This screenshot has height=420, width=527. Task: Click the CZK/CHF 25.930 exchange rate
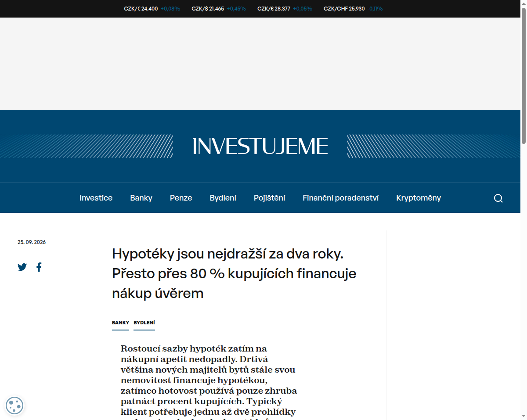pyautogui.click(x=344, y=8)
